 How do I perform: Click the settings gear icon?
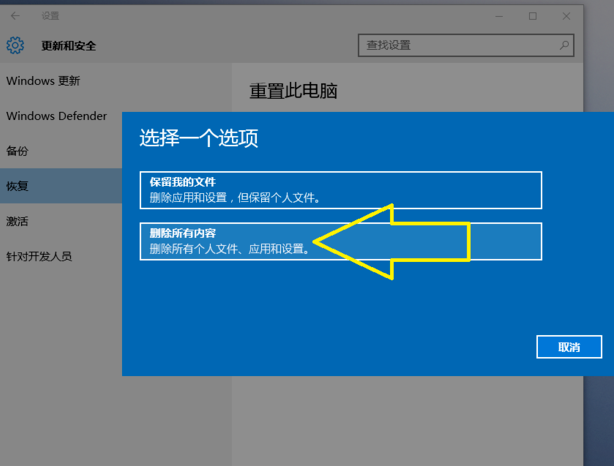point(15,46)
